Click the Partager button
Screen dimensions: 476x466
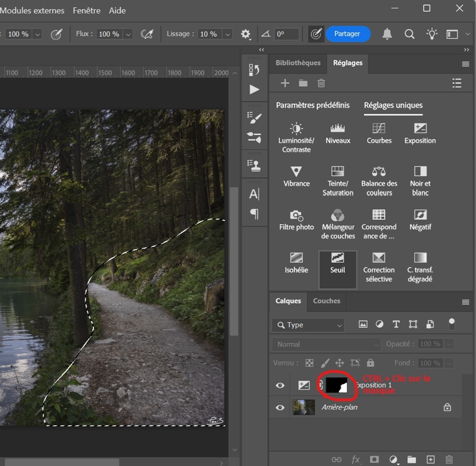click(x=348, y=34)
